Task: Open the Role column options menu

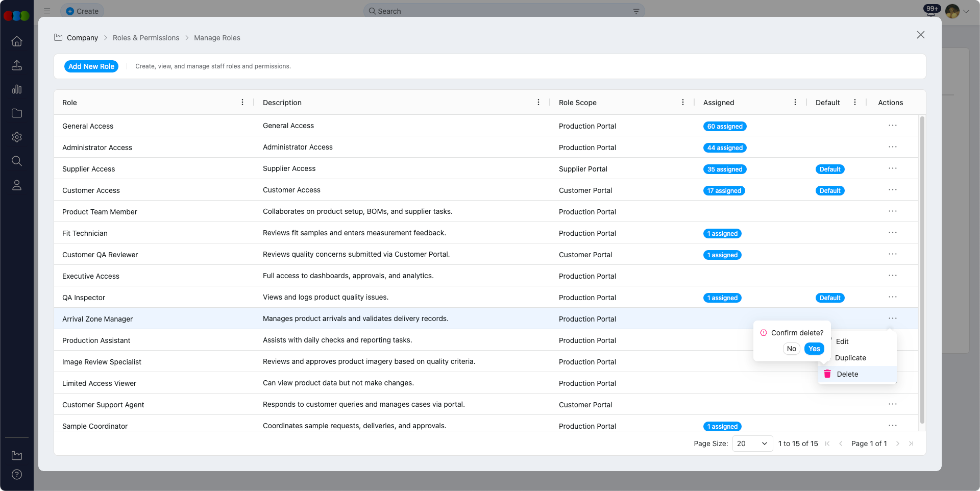Action: (x=242, y=103)
